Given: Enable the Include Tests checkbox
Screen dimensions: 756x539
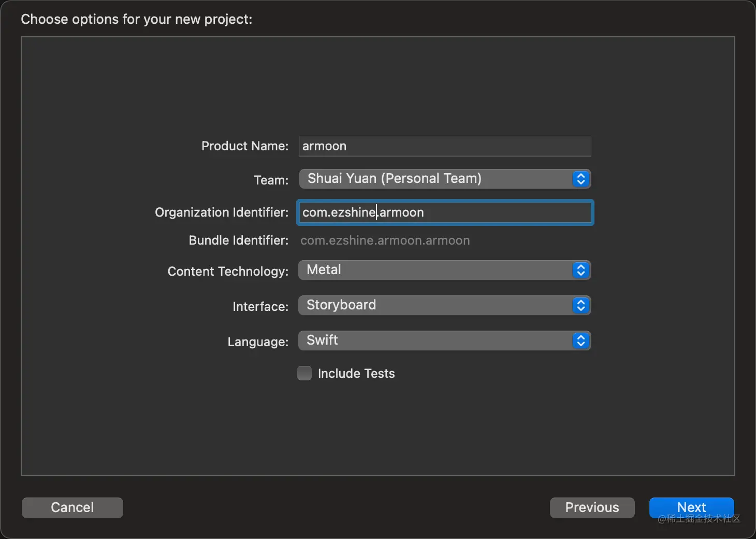Looking at the screenshot, I should click(304, 373).
